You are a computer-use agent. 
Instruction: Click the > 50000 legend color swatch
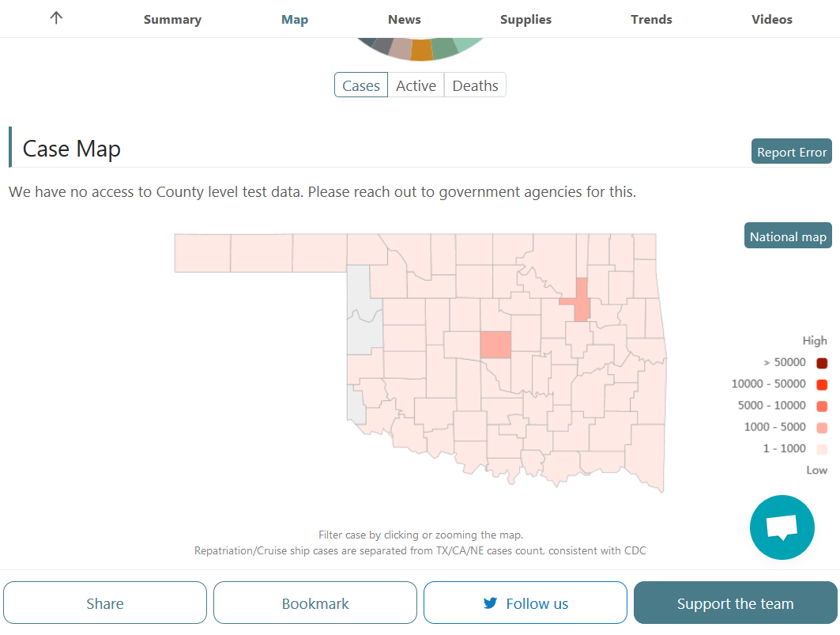point(822,363)
